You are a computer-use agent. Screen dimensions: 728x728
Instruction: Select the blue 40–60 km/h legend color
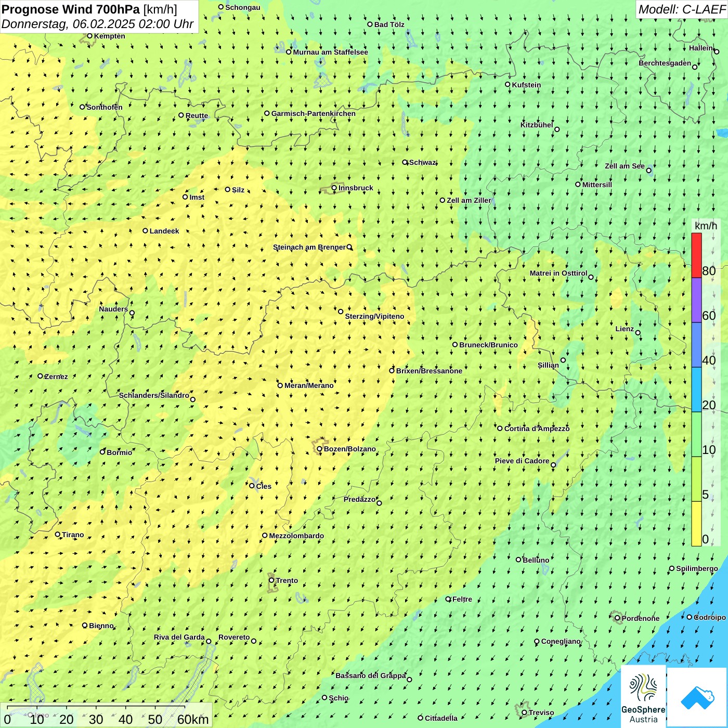point(696,345)
